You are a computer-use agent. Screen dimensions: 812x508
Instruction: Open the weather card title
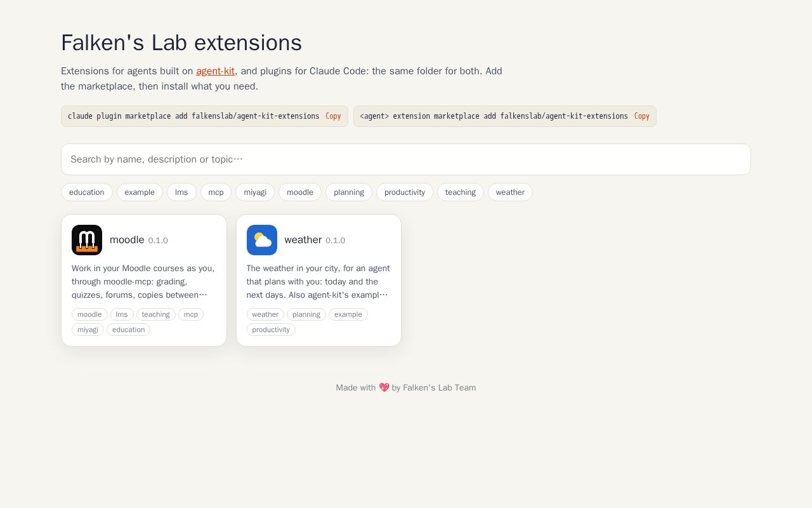pyautogui.click(x=303, y=240)
